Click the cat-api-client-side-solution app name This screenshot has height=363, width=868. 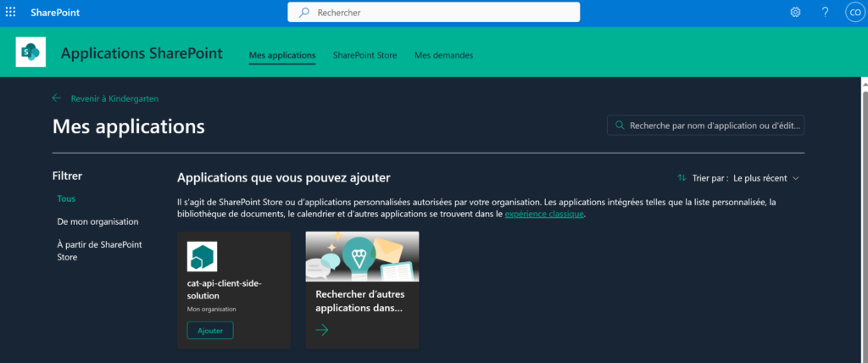tap(224, 289)
